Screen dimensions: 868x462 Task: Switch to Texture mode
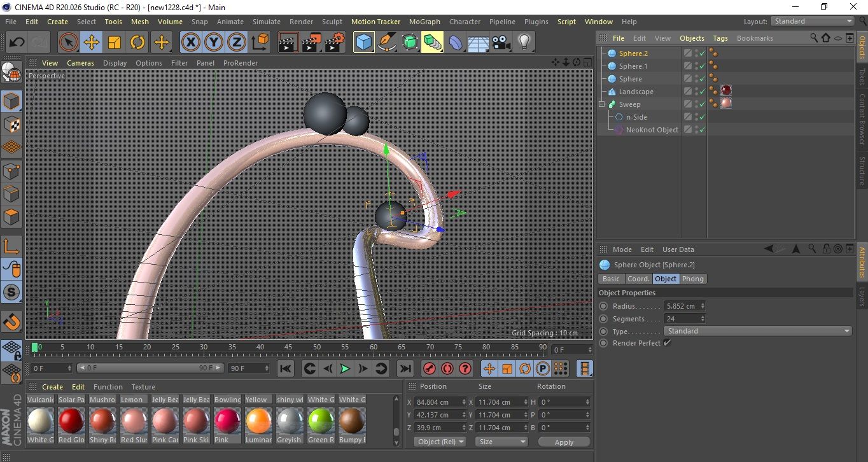point(11,124)
